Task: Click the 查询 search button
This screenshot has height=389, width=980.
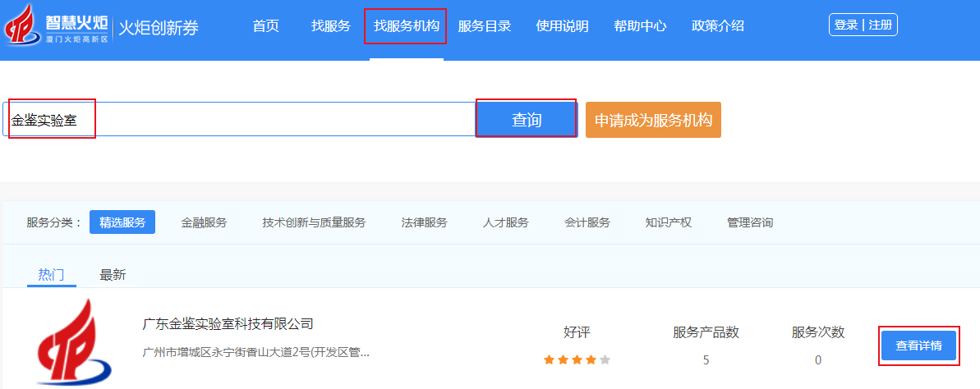Action: pos(527,119)
